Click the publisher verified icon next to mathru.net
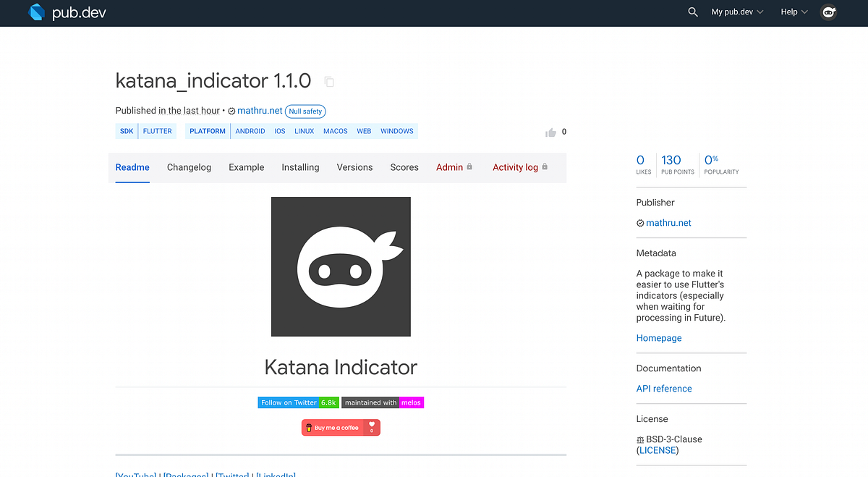Viewport: 868px width, 477px height. tap(233, 111)
